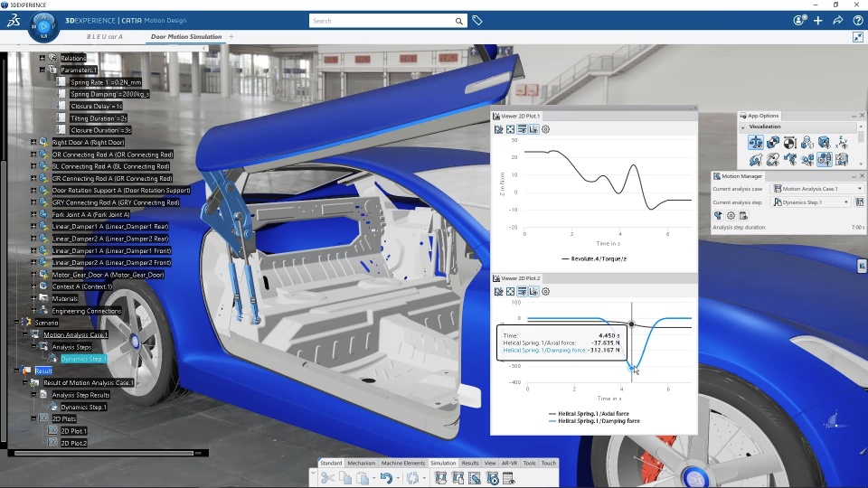Select 2D Plot.2 in the tree
Image resolution: width=868 pixels, height=488 pixels.
tap(73, 443)
